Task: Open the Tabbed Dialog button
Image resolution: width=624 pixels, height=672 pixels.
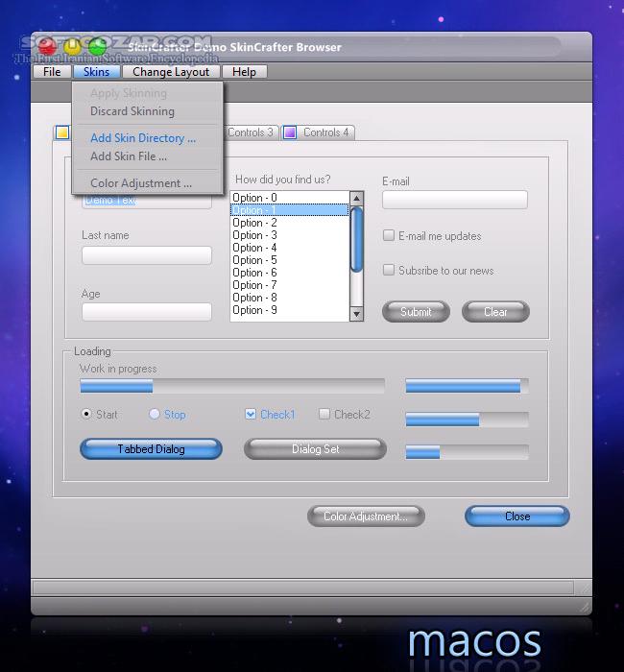Action: point(151,448)
